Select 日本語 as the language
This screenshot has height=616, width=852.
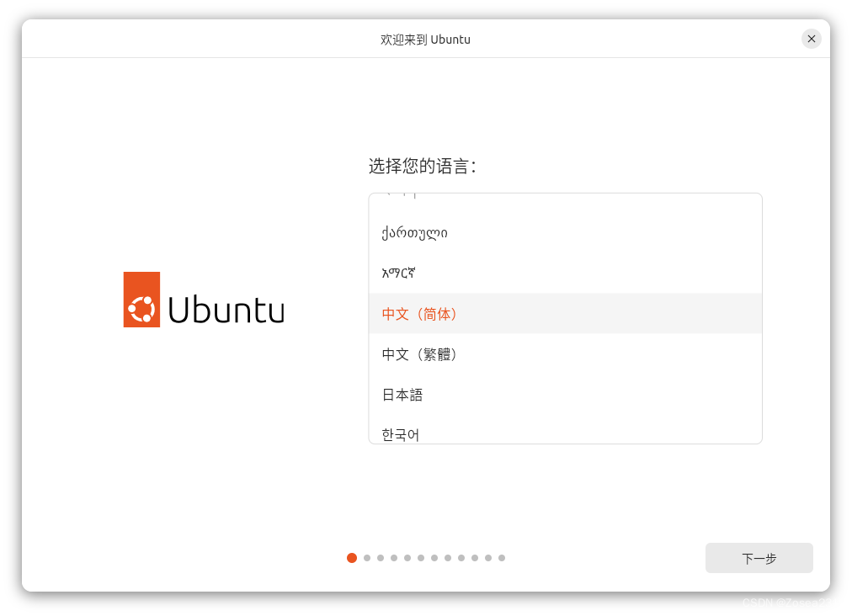565,394
